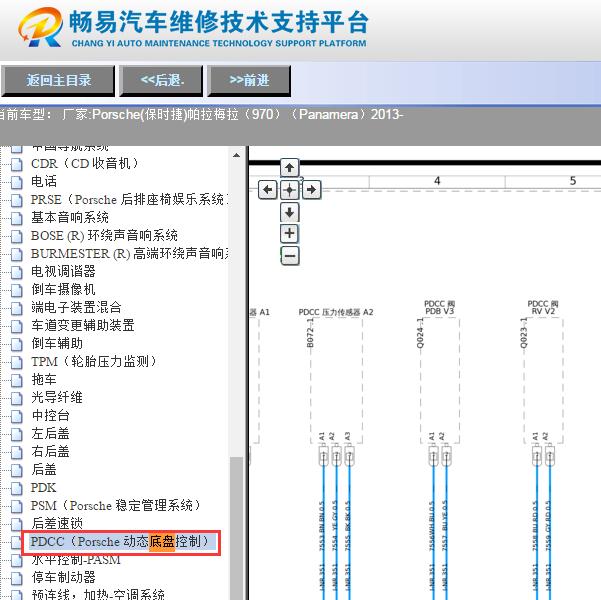Click the PDCC 阀 RV V2 component label
The width and height of the screenshot is (601, 600).
[x=543, y=307]
